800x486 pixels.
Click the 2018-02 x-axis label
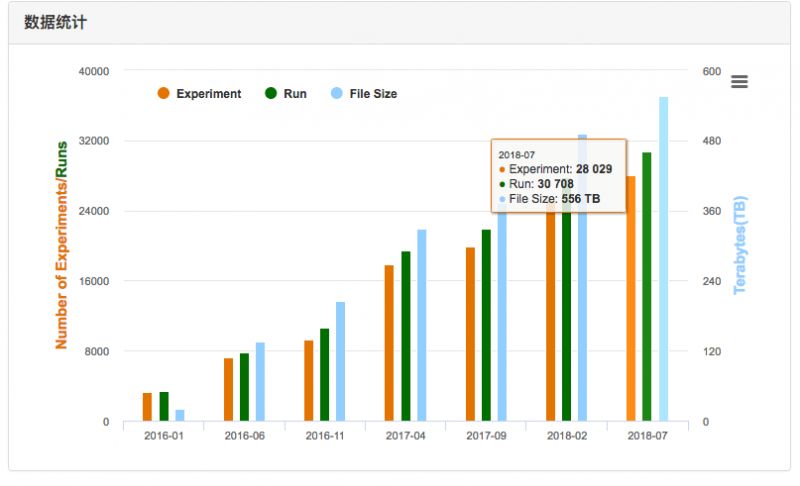(567, 436)
